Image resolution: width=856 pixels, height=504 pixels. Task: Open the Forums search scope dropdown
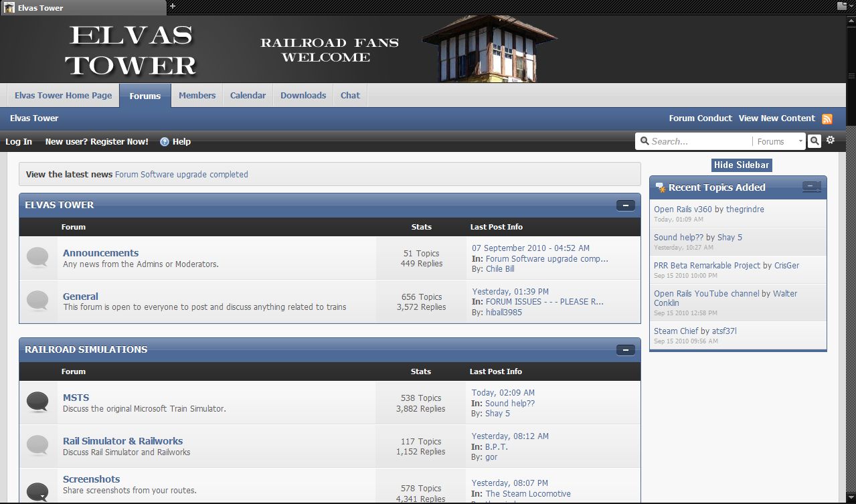(780, 141)
